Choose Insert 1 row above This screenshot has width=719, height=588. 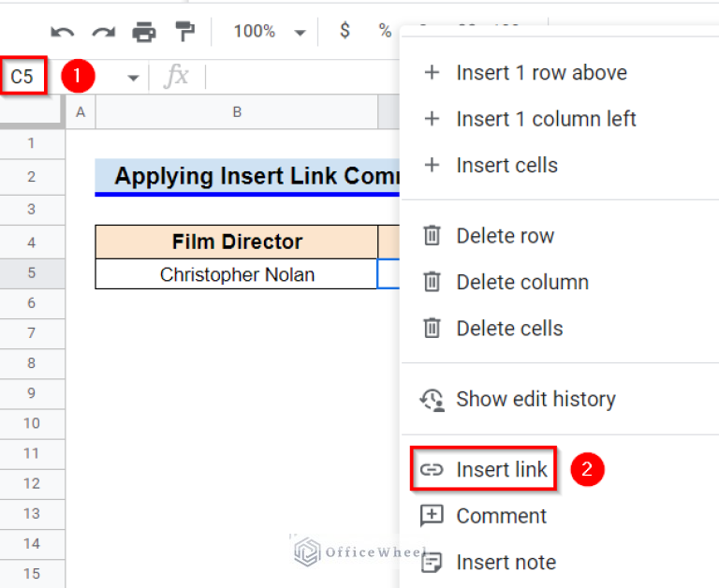point(541,73)
